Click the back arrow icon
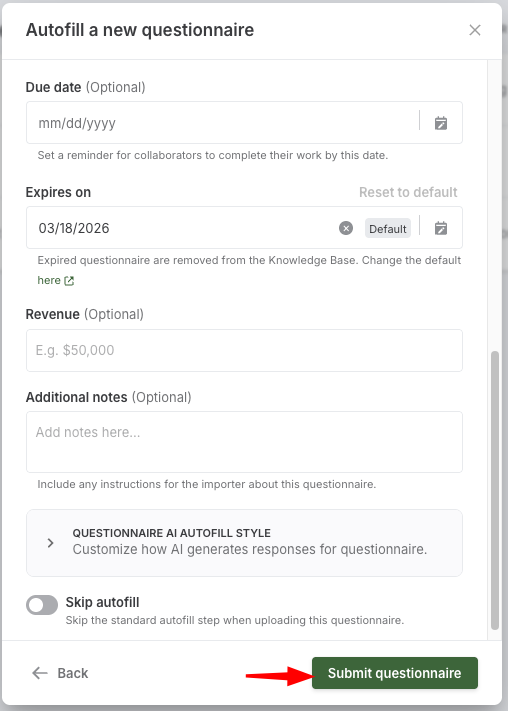This screenshot has height=711, width=508. pyautogui.click(x=40, y=673)
